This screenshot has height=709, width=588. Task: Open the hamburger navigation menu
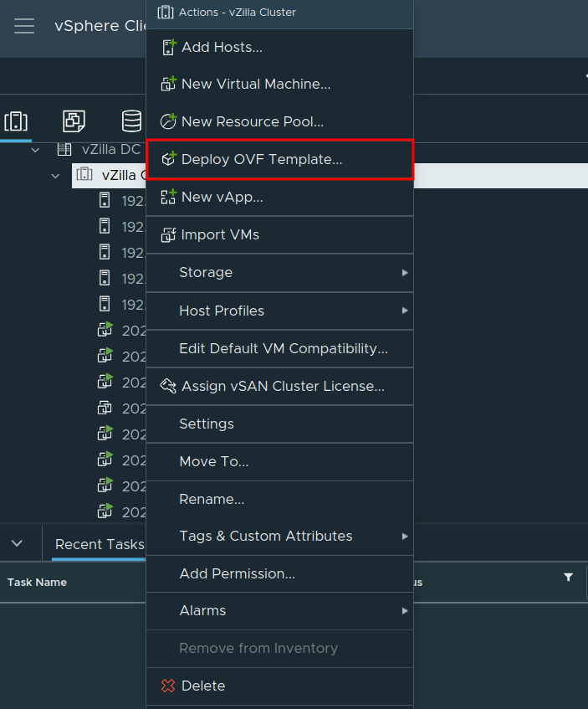24,26
